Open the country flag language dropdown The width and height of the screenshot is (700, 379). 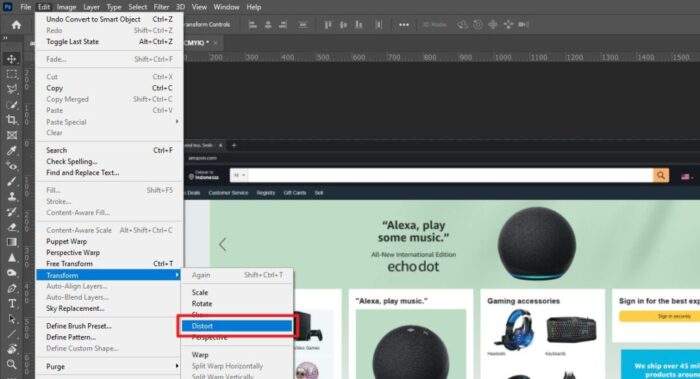pyautogui.click(x=687, y=177)
